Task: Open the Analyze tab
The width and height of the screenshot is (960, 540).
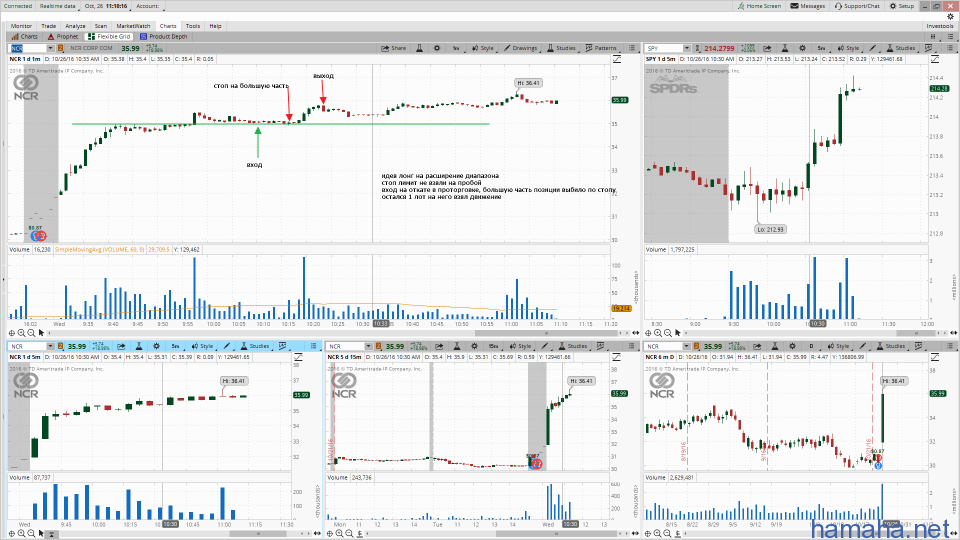Action: click(x=75, y=26)
